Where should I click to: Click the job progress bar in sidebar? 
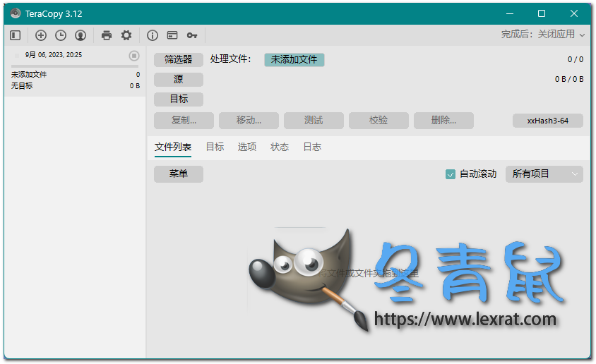tap(75, 66)
